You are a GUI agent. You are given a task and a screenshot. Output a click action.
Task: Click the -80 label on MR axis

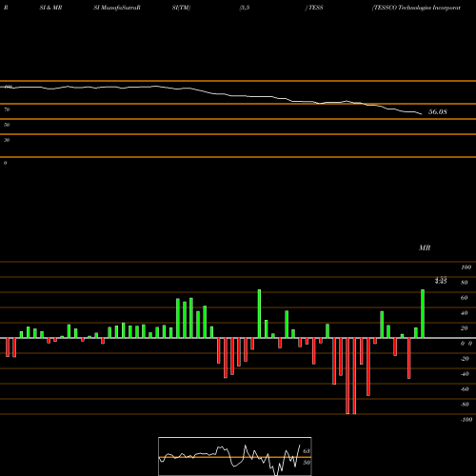click(x=465, y=405)
